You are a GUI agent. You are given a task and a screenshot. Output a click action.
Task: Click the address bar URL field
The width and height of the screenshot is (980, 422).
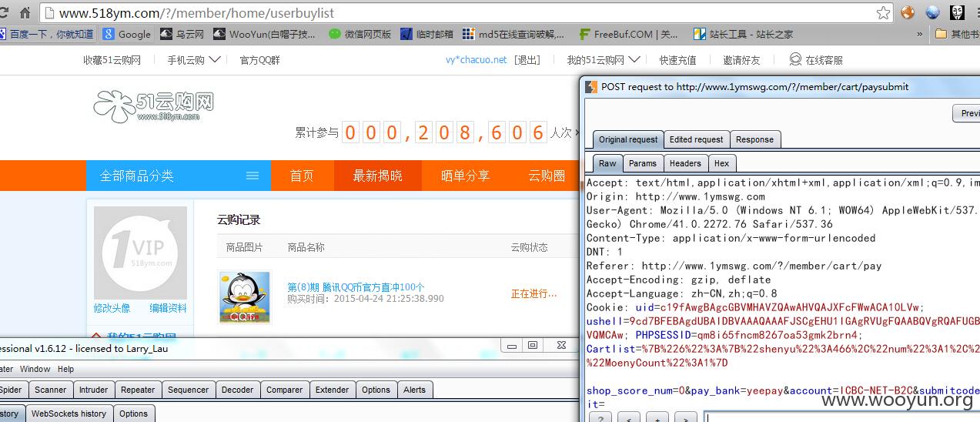[x=458, y=12]
